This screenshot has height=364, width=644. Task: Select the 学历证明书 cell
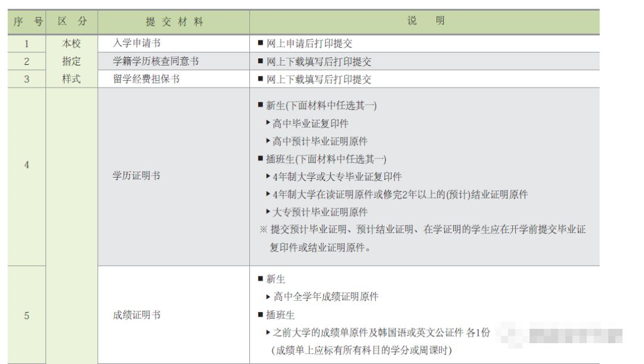[x=137, y=176]
